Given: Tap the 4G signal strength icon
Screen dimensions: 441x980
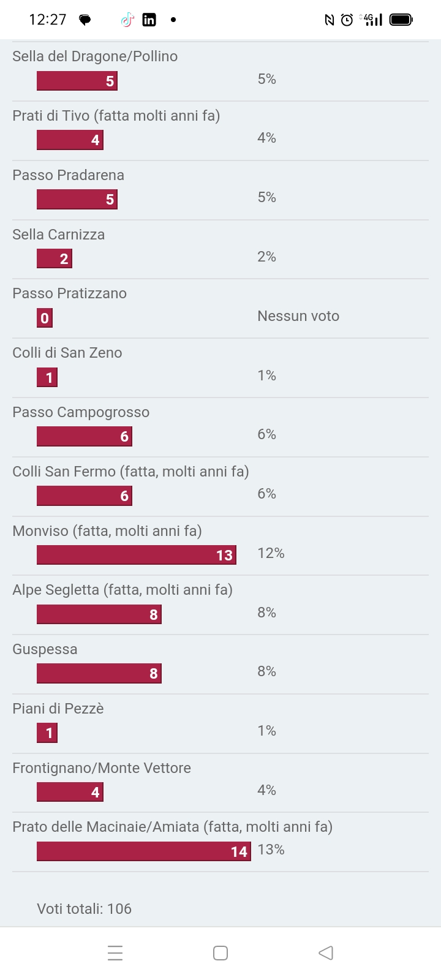Looking at the screenshot, I should point(371,20).
